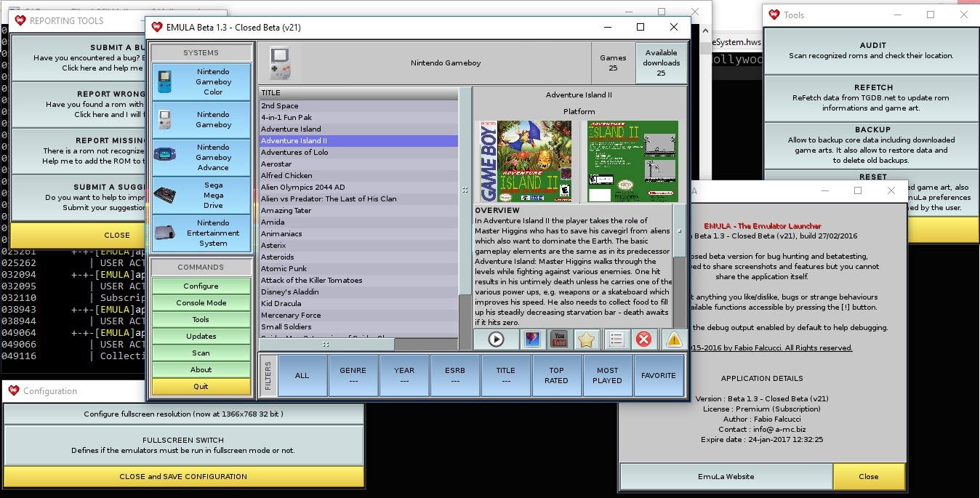
Task: Click the TITLE column header
Action: pos(359,92)
